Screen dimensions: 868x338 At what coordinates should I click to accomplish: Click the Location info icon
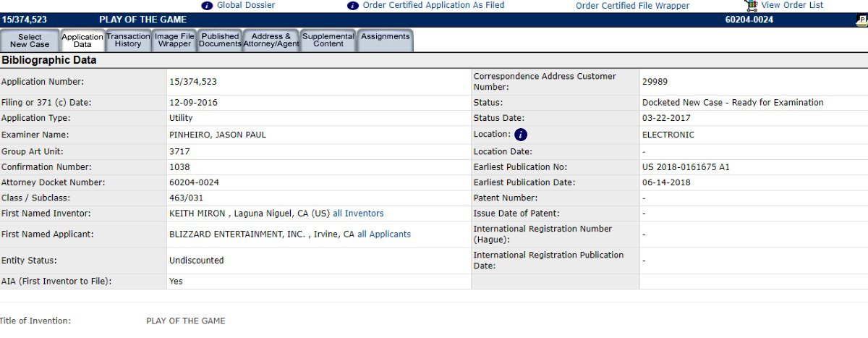coord(521,135)
